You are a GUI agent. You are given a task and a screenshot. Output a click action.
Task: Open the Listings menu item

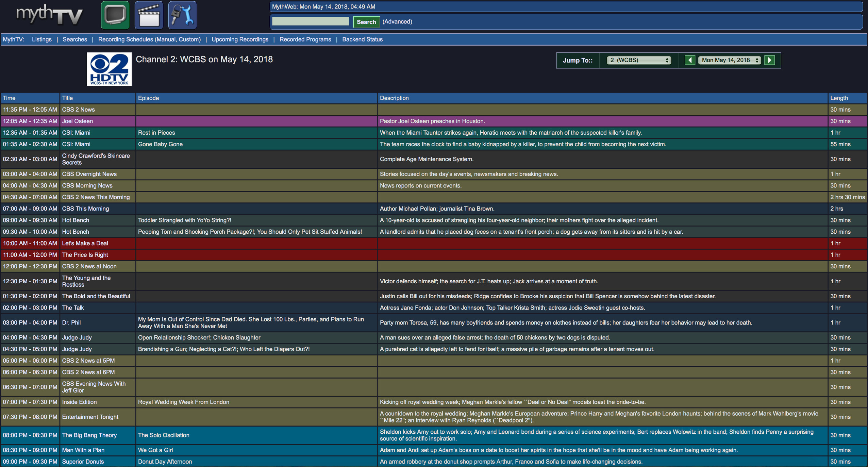(x=42, y=39)
